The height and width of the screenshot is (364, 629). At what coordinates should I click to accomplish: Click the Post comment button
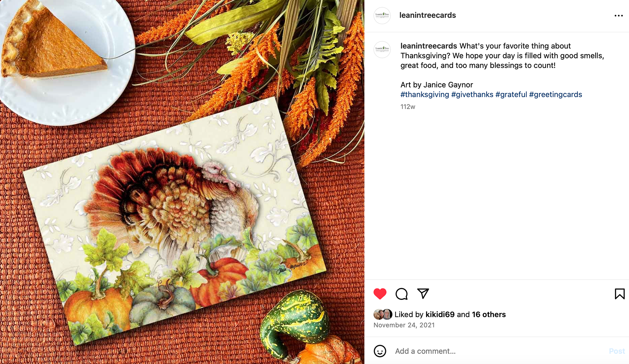[x=617, y=351]
